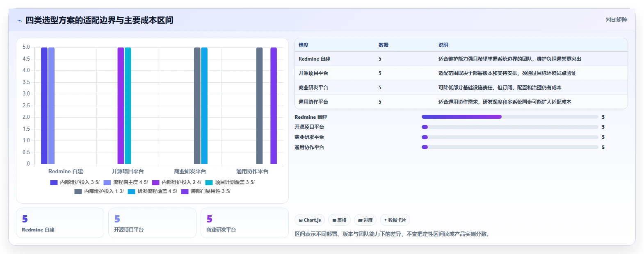Open the 开源项目平台 data card
Screen dimensions: 644x254
(152, 223)
